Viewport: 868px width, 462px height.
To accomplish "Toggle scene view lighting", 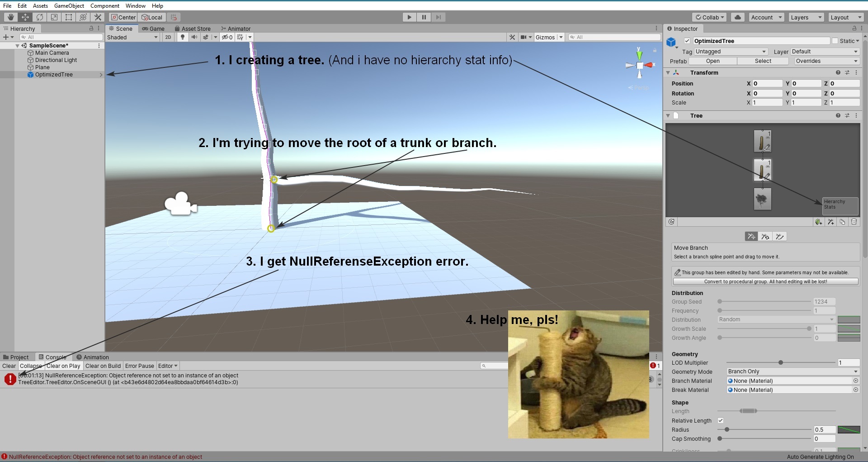I will click(x=182, y=37).
